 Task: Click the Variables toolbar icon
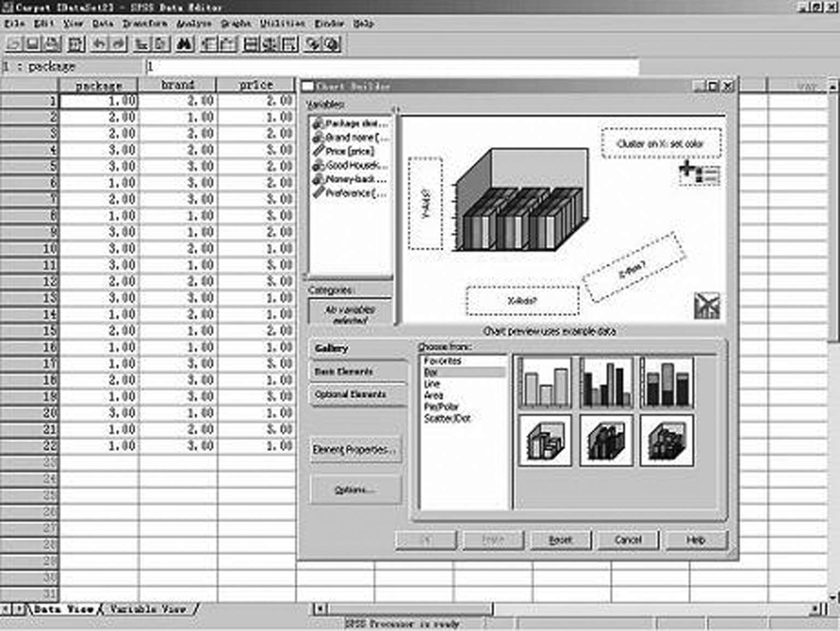161,44
